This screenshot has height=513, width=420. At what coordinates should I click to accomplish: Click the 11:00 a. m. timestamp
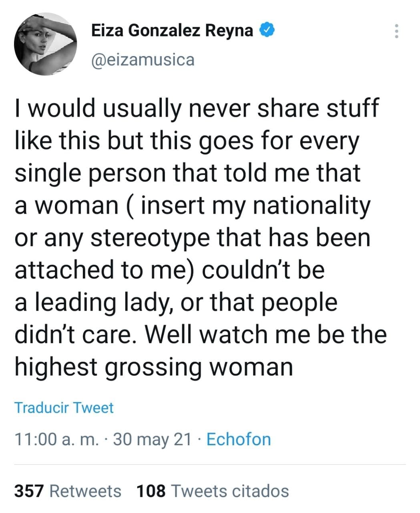tap(56, 439)
